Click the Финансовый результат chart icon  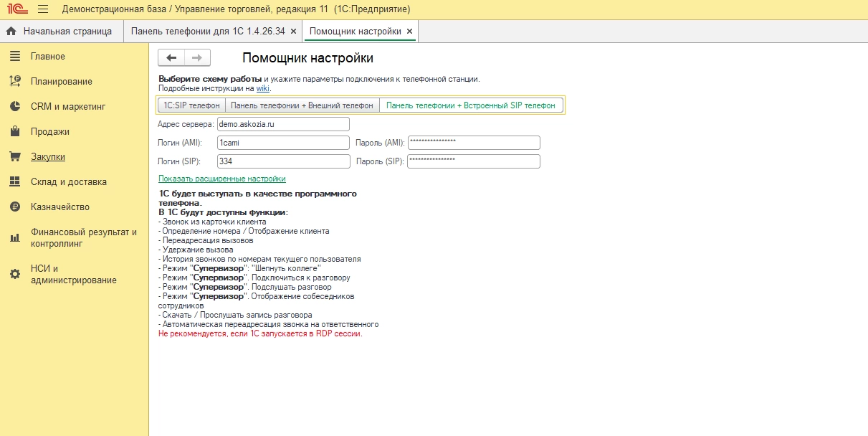[15, 237]
